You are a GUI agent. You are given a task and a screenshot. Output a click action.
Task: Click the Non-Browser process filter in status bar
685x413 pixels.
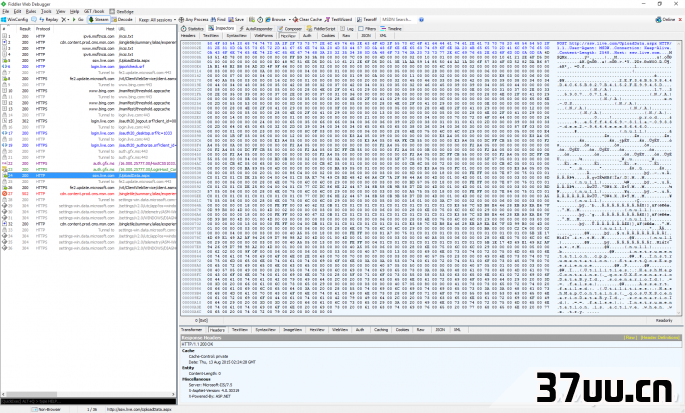47,410
